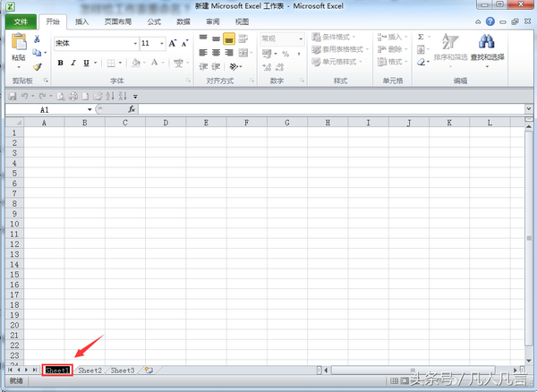Click the AutoSum sigma icon
Viewport: 537px width, 392px height.
click(x=421, y=37)
